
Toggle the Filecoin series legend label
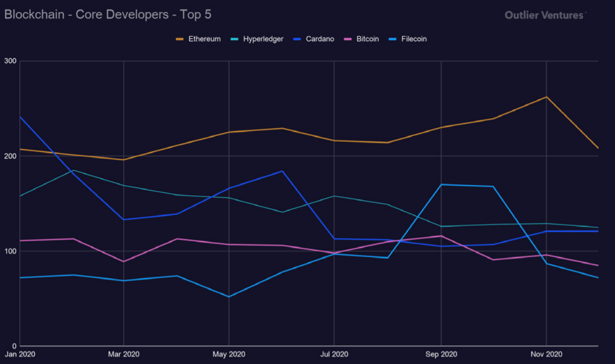point(414,39)
